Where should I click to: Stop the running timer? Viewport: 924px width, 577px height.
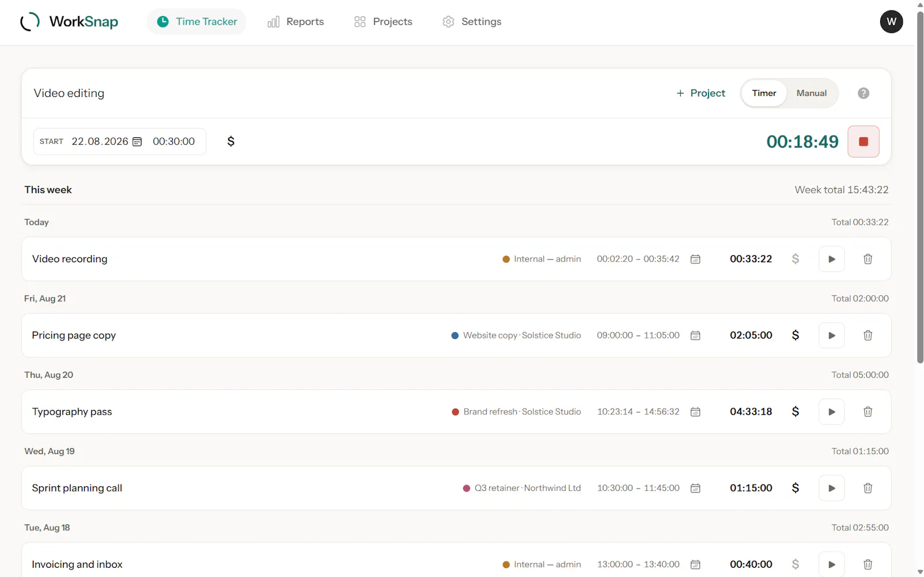coord(863,142)
